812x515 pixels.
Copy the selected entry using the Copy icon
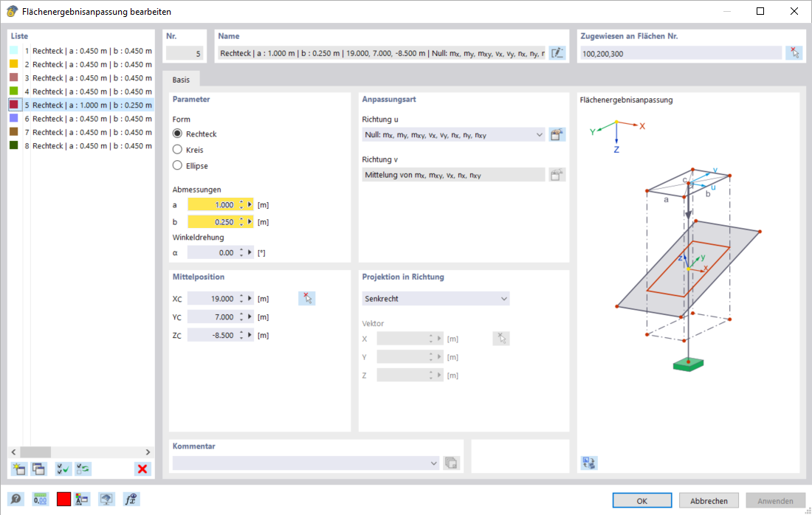36,469
